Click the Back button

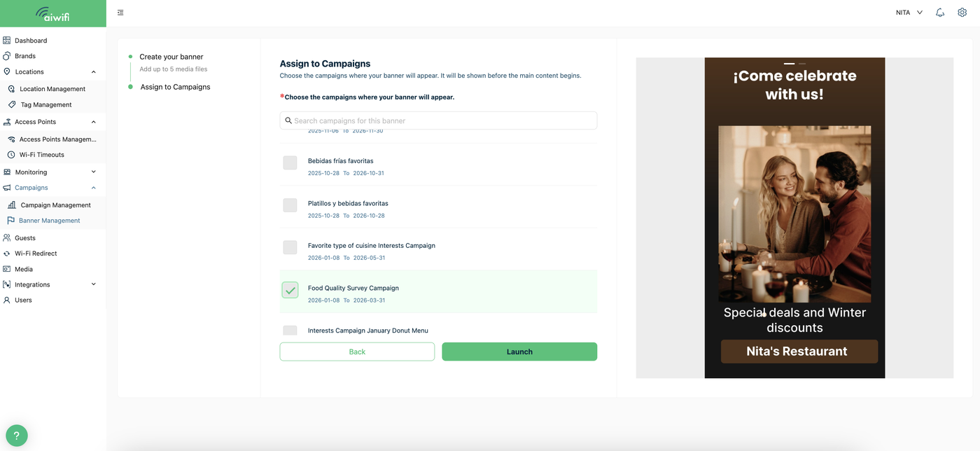(357, 352)
